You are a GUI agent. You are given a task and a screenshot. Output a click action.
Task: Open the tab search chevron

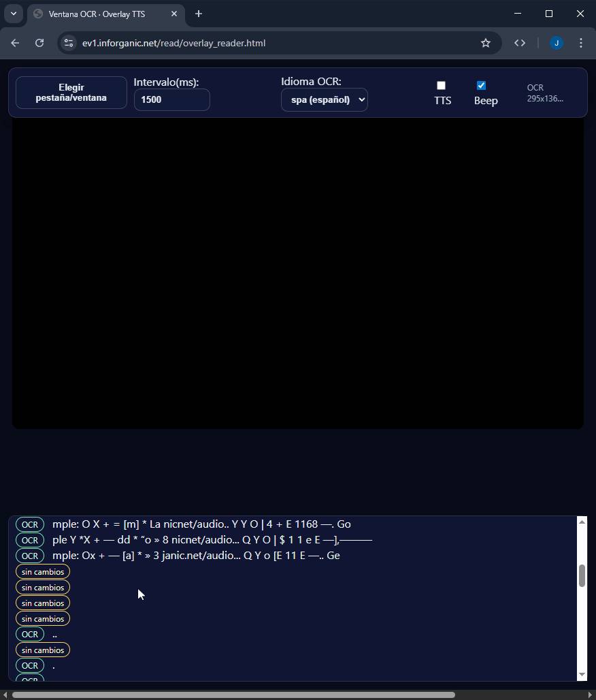pyautogui.click(x=13, y=14)
